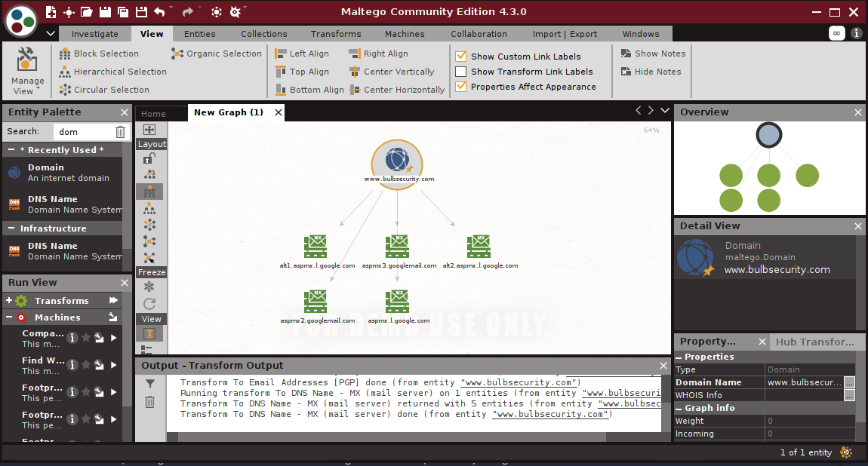This screenshot has width=868, height=466.
Task: Toggle the layout lock icon
Action: point(149,158)
